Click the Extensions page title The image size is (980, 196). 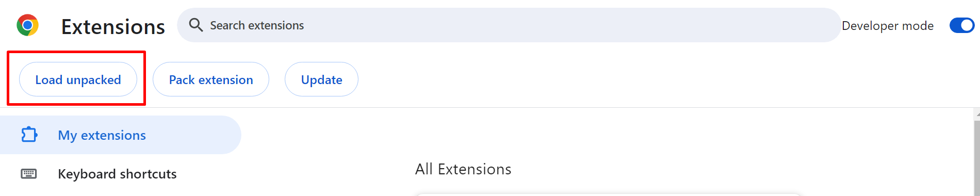(113, 26)
